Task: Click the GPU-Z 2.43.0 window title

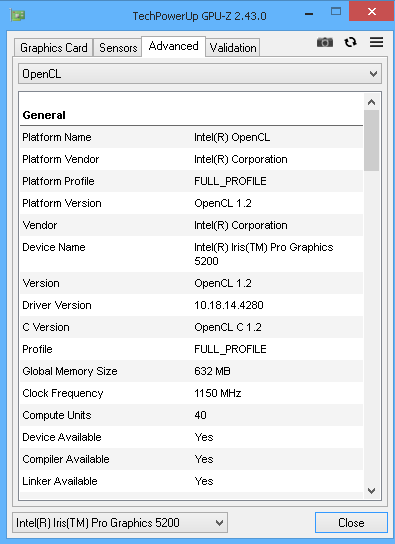Action: pyautogui.click(x=199, y=16)
